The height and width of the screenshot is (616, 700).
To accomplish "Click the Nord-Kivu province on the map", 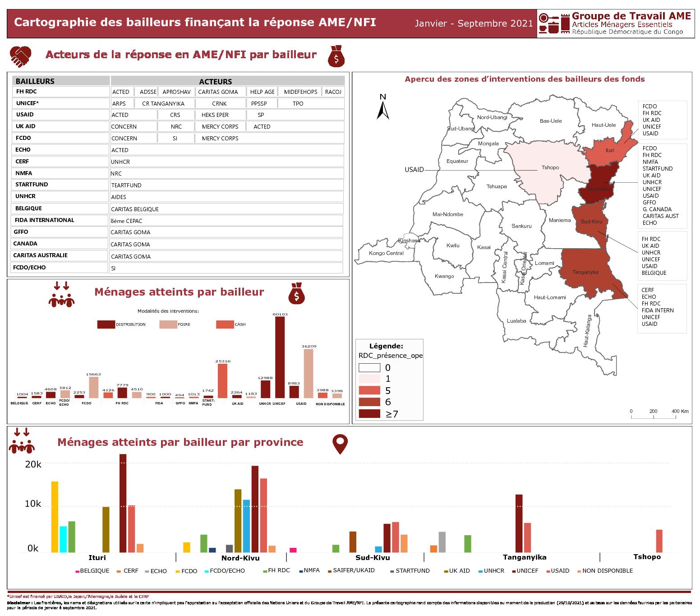I will (600, 183).
